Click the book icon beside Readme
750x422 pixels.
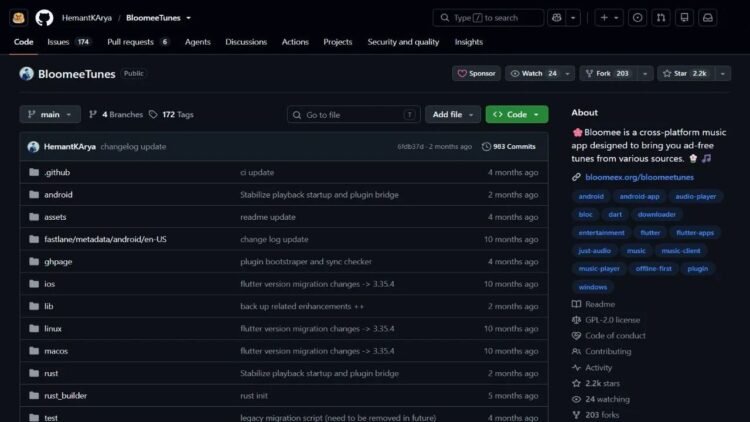point(576,304)
